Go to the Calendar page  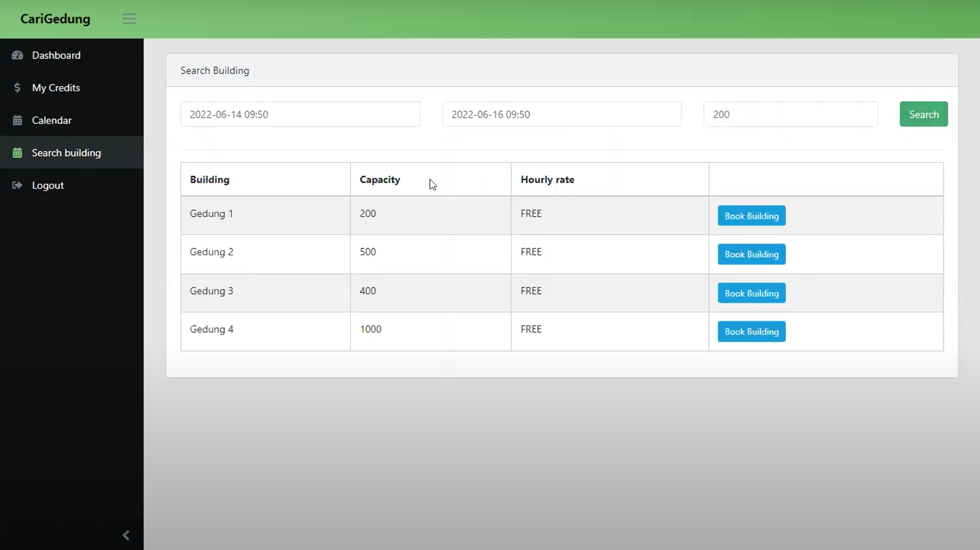tap(71, 120)
